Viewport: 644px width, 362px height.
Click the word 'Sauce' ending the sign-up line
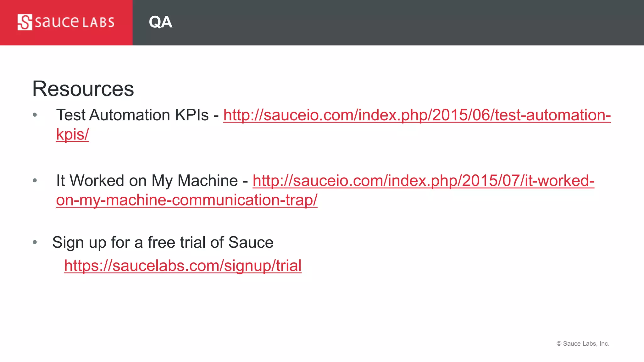click(251, 242)
